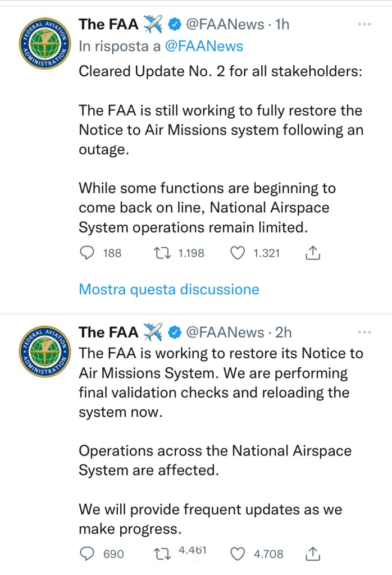The width and height of the screenshot is (392, 575).
Task: Click "Mostra questa discussione" link
Action: [169, 289]
